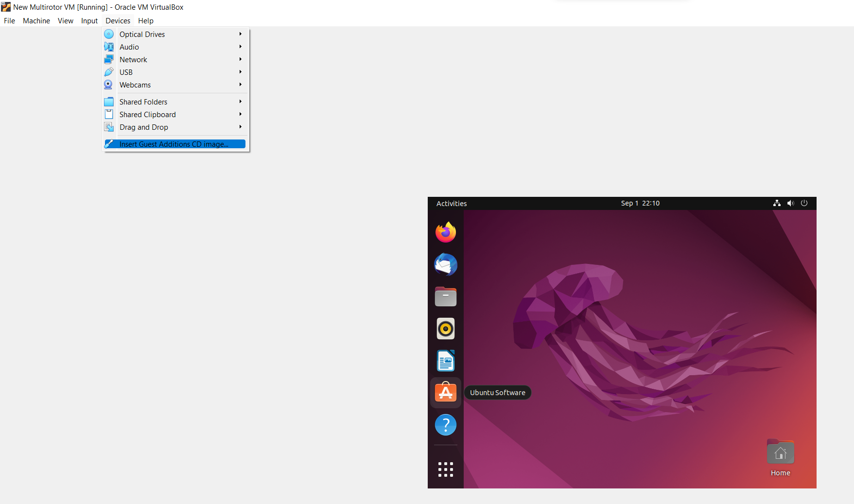This screenshot has width=854, height=504.
Task: Choose the Optical Drives entry
Action: (175, 34)
